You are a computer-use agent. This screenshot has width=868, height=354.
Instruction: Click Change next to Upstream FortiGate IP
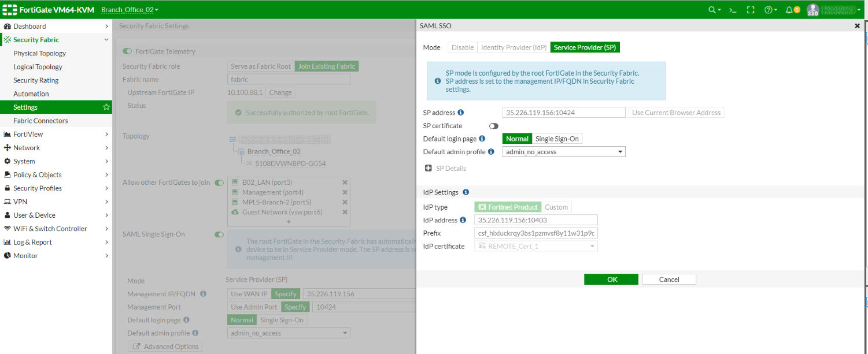point(280,92)
